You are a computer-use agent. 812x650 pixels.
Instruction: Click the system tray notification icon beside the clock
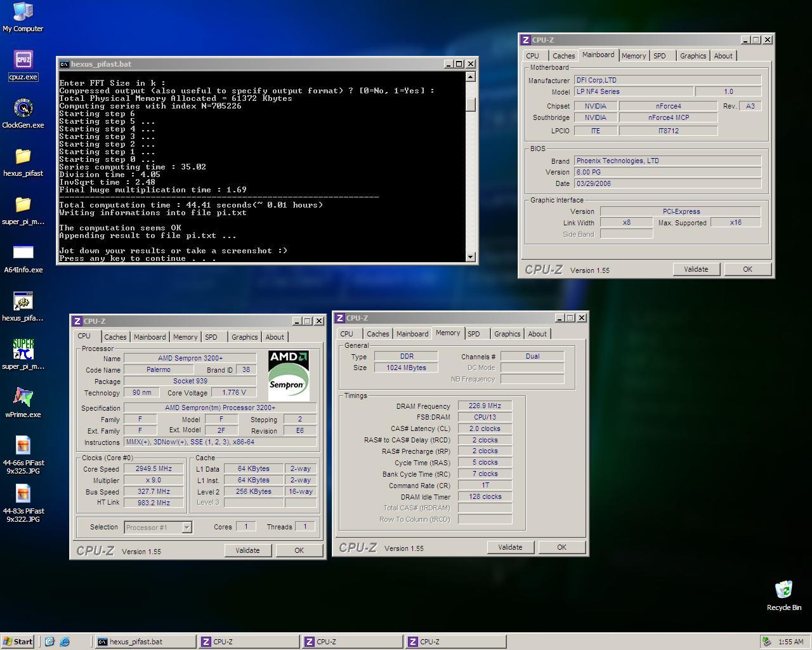766,642
